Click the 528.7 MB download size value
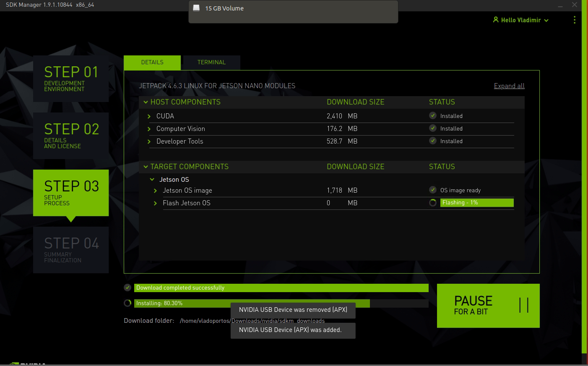588x366 pixels. [342, 141]
